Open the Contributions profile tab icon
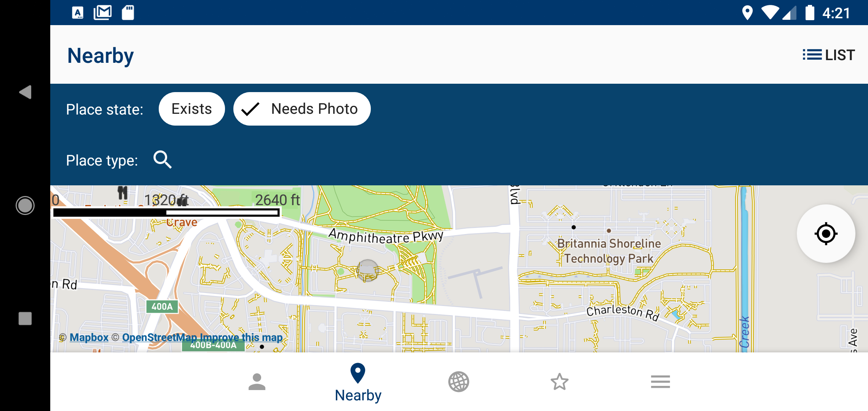868x411 pixels. click(x=257, y=382)
